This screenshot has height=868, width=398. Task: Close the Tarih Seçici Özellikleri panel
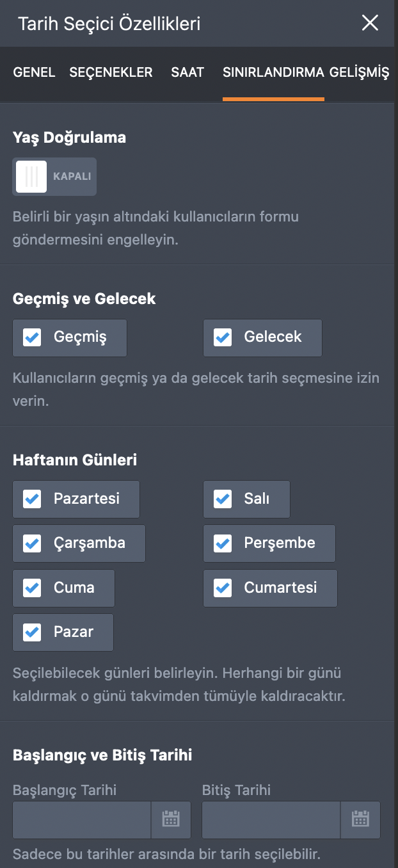370,24
